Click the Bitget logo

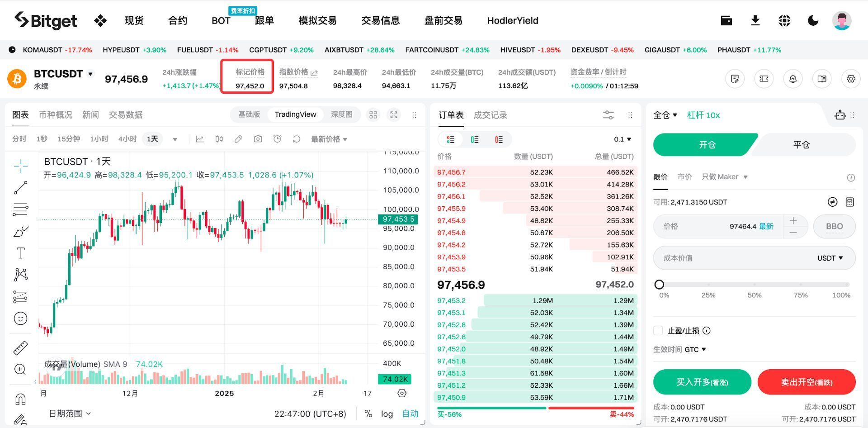click(x=46, y=20)
